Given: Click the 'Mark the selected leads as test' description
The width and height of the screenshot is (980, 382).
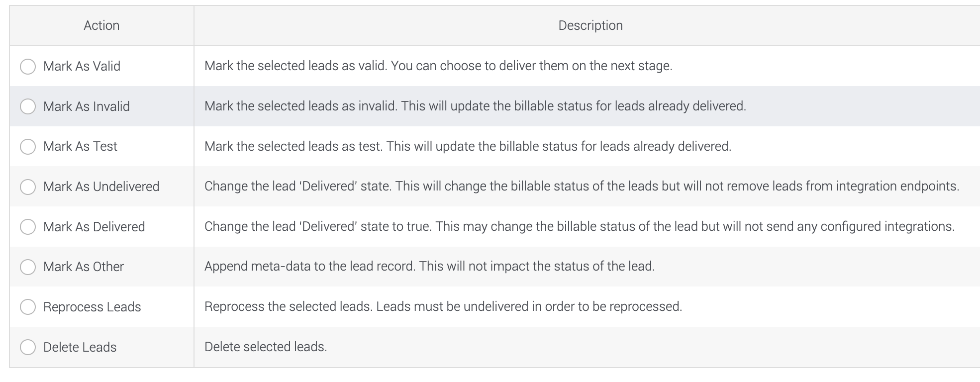Looking at the screenshot, I should click(468, 146).
